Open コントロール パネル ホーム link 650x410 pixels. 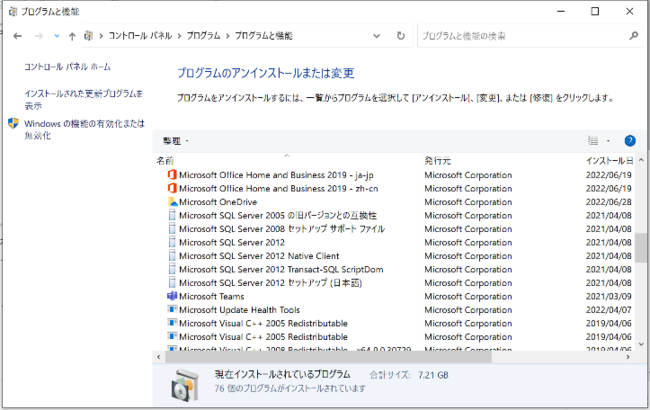click(x=67, y=67)
